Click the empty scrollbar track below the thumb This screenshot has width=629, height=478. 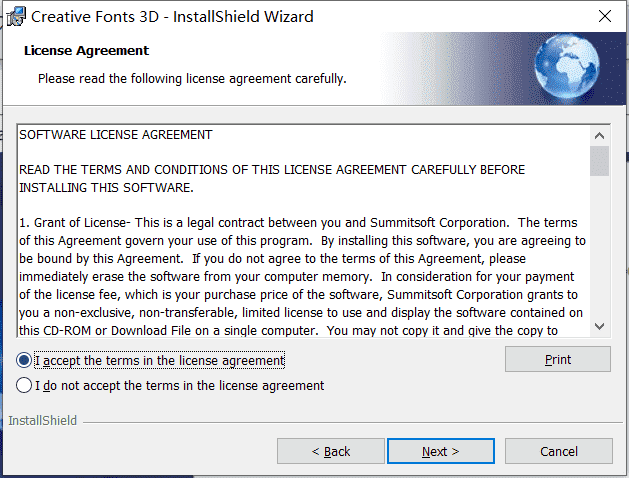599,246
